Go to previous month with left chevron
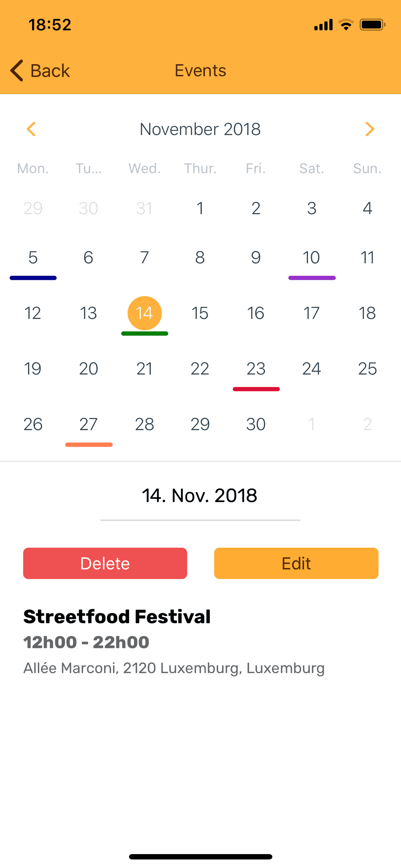Image resolution: width=401 pixels, height=868 pixels. click(x=31, y=129)
